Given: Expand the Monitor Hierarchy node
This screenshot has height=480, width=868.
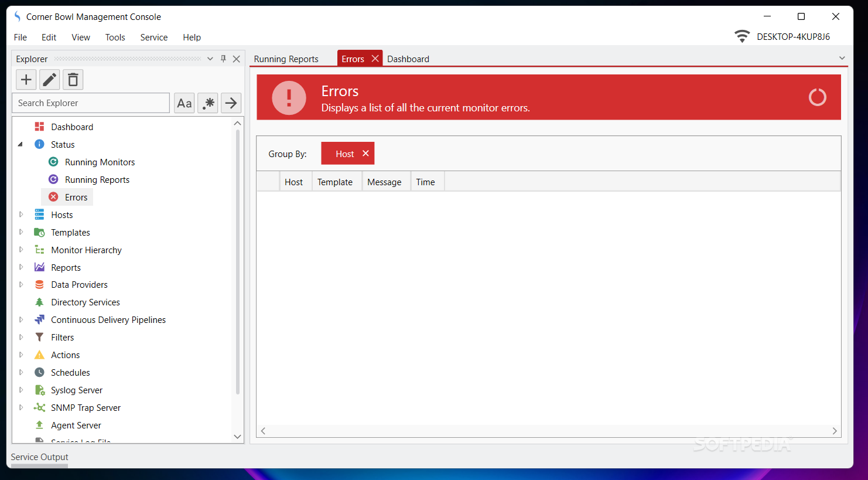Looking at the screenshot, I should [21, 250].
